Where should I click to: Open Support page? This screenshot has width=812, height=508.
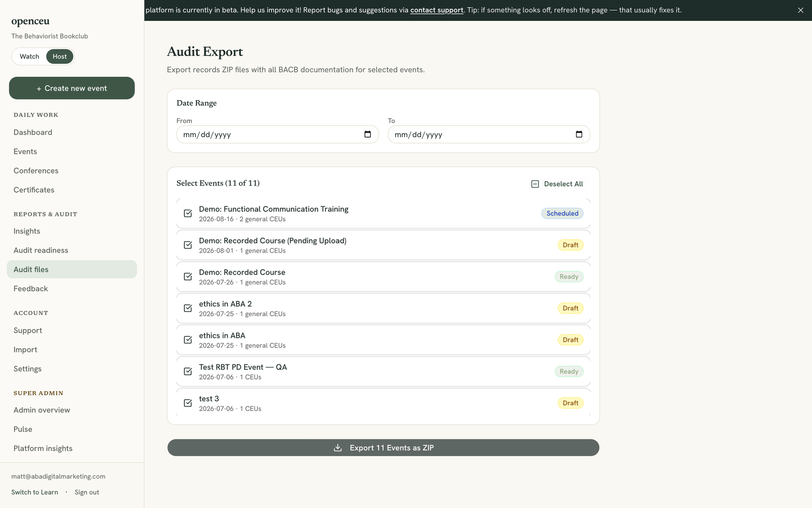coord(72,330)
